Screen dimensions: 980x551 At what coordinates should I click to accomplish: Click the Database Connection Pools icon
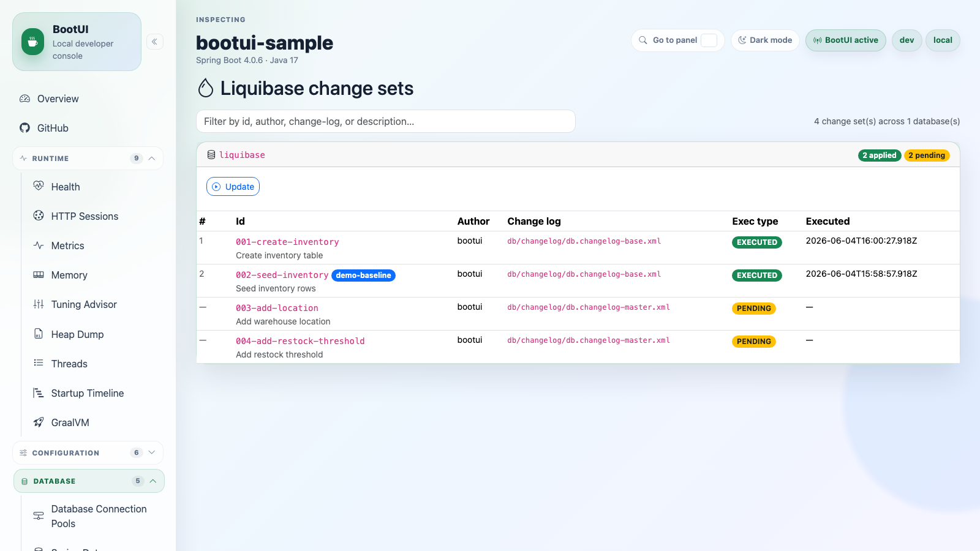[x=39, y=515]
